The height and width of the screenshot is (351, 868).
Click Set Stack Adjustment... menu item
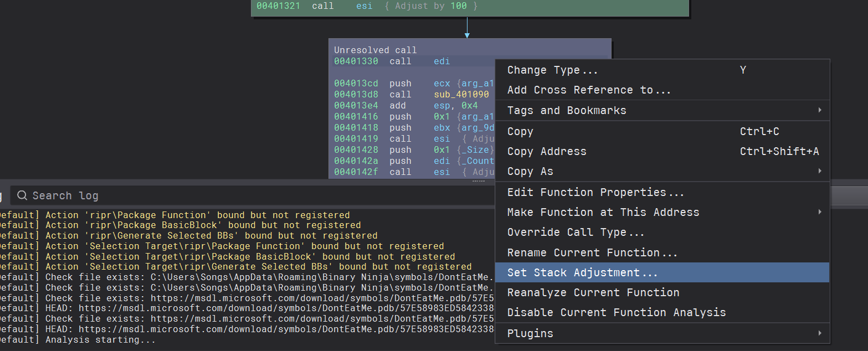pos(582,273)
